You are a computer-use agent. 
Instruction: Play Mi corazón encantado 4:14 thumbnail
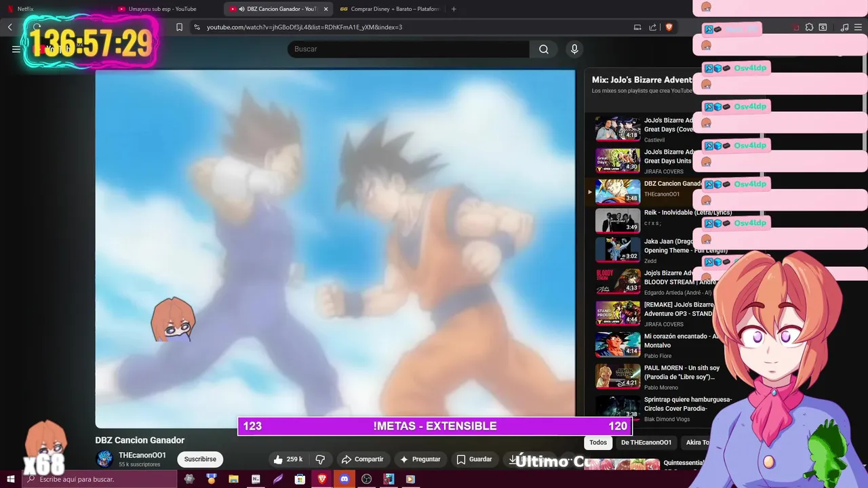click(x=618, y=344)
